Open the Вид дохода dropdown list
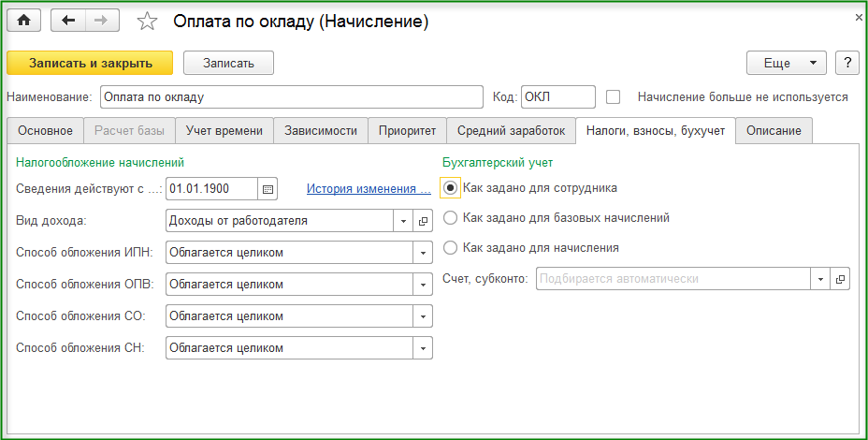This screenshot has height=440, width=868. click(x=404, y=221)
